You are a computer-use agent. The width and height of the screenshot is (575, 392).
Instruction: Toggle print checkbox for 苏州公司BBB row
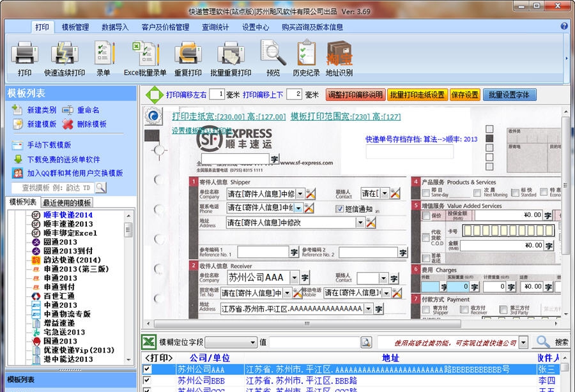[148, 381]
